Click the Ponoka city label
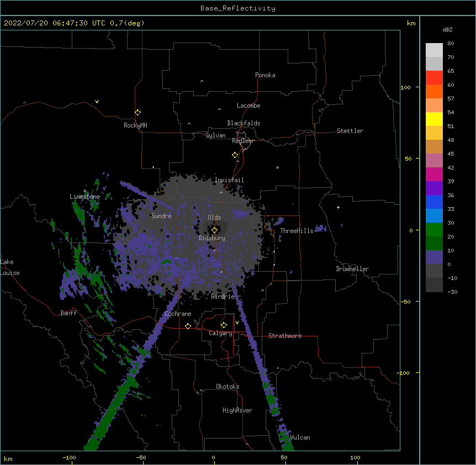The height and width of the screenshot is (465, 476). 265,75
